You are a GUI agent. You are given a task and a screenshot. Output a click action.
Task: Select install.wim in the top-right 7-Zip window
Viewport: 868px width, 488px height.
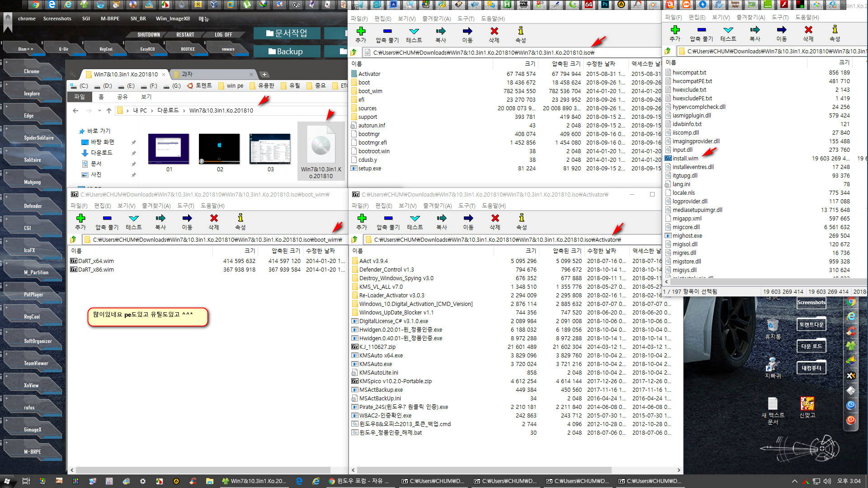pyautogui.click(x=685, y=159)
